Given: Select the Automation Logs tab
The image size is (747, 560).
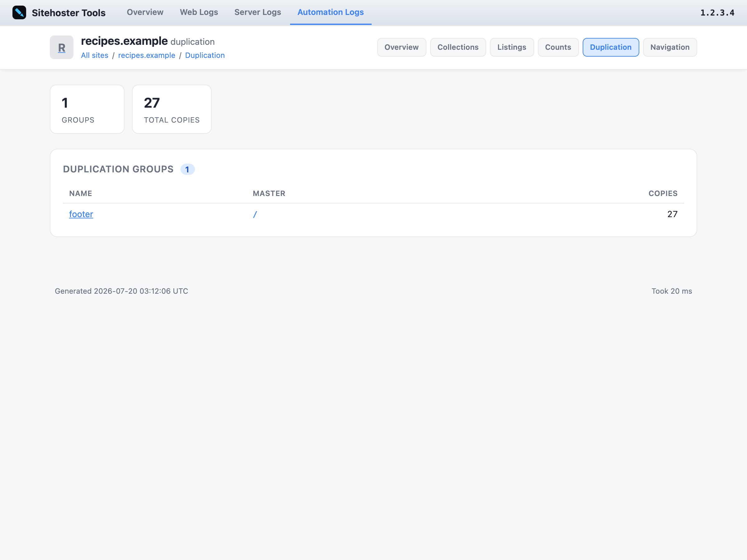Looking at the screenshot, I should click(x=330, y=12).
